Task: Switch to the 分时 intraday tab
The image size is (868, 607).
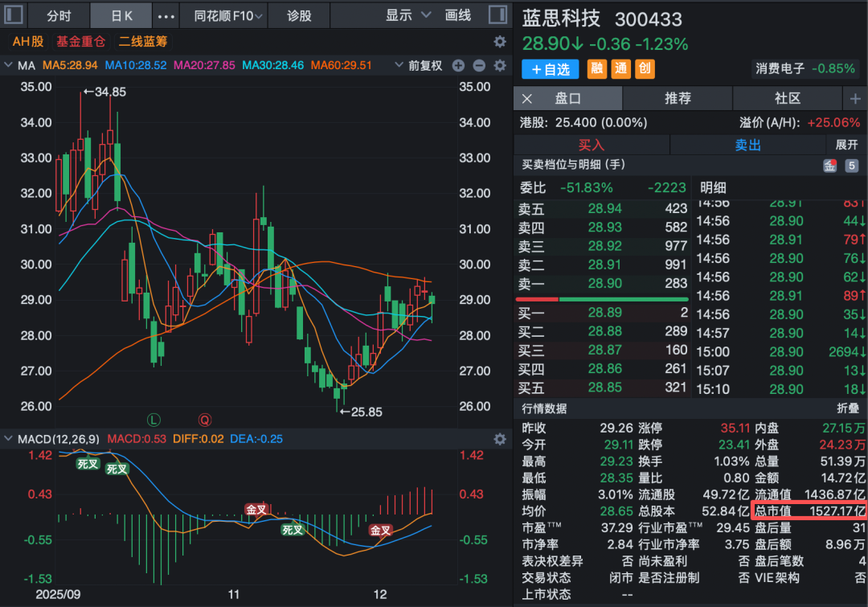Action: coord(59,15)
